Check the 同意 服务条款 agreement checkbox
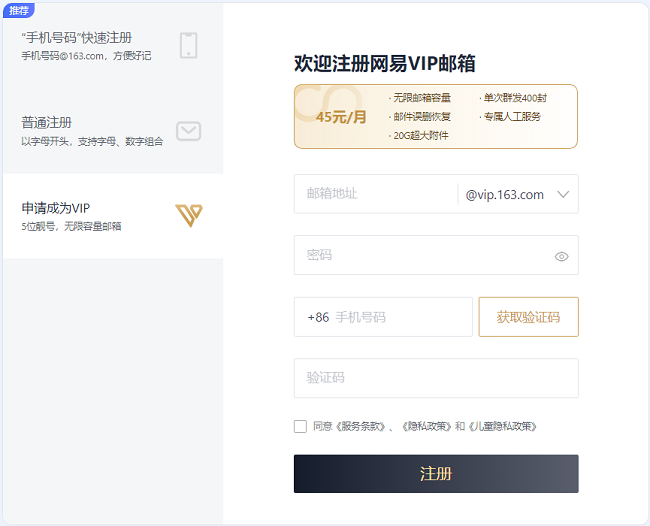 click(x=300, y=426)
